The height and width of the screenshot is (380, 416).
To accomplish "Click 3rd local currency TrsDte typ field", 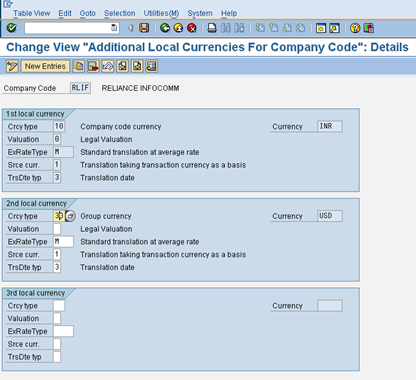I will pos(57,357).
